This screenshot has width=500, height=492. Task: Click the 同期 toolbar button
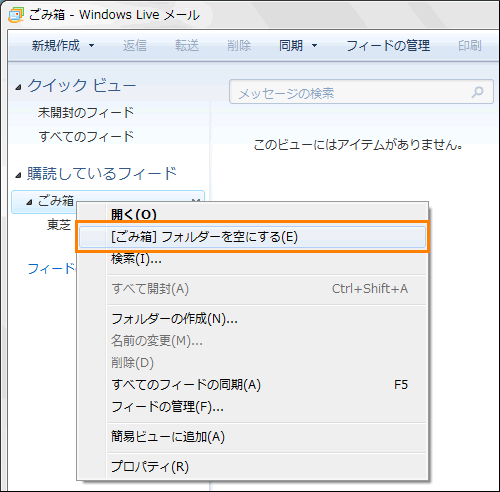291,46
